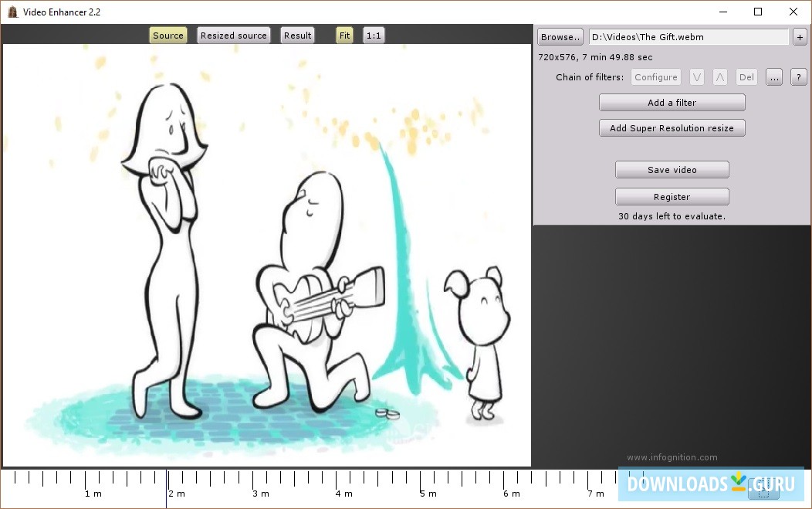Click the Save video button

672,169
